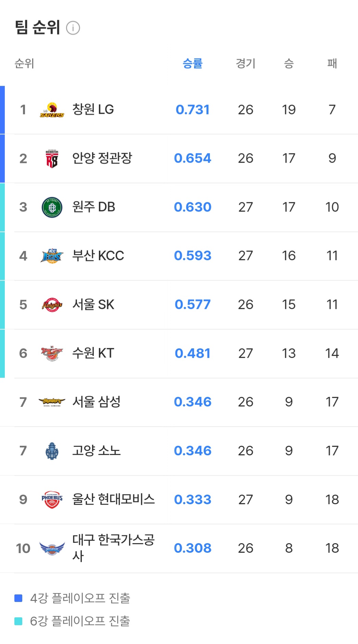Select 서울 SK's 0.577 win rate value
The image size is (358, 644).
coord(193,305)
